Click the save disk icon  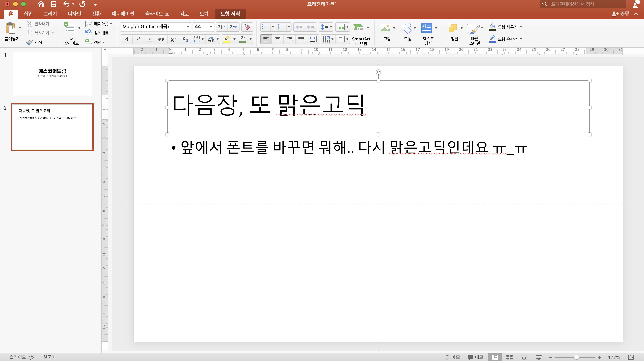pos(53,4)
